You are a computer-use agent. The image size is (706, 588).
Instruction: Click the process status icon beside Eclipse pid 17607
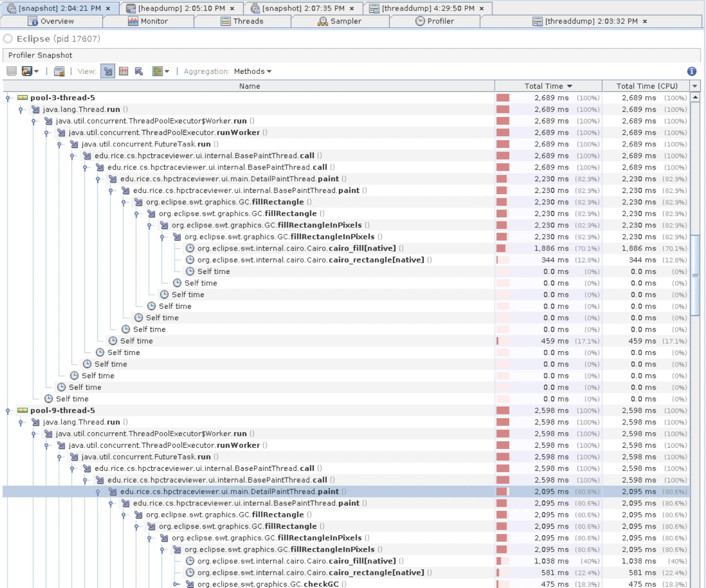[8, 38]
